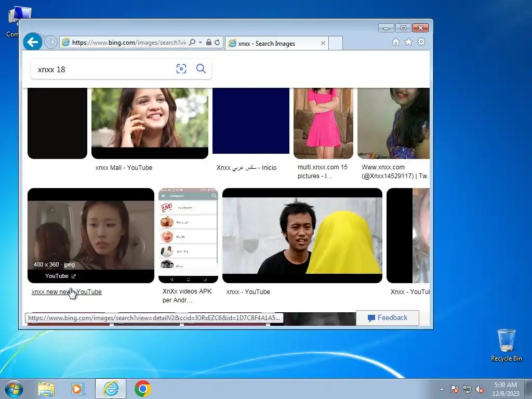Close the Internet Explorer window
Viewport: 532px width, 399px height.
(420, 28)
